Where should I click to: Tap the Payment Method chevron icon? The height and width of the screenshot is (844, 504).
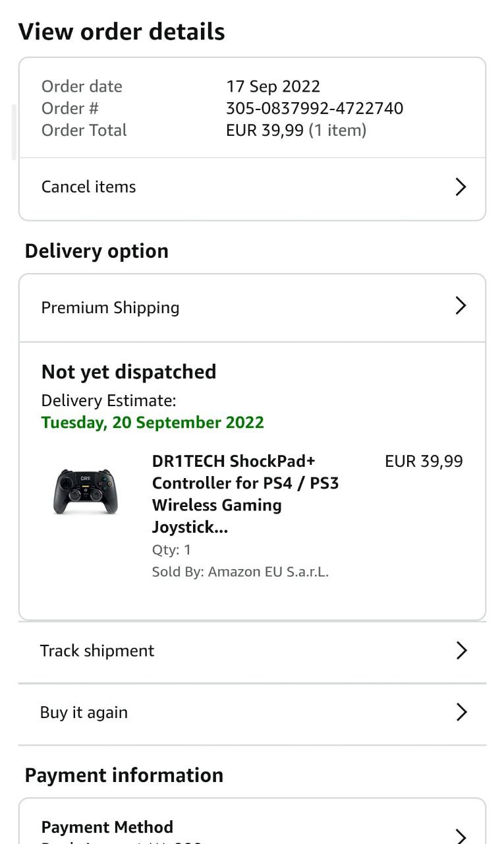pyautogui.click(x=461, y=835)
